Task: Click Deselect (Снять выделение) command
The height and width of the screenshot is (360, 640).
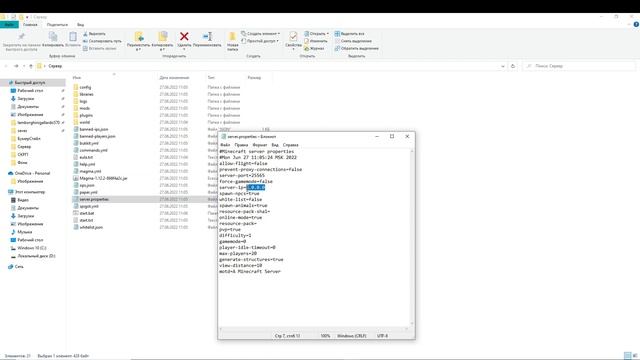Action: point(353,41)
